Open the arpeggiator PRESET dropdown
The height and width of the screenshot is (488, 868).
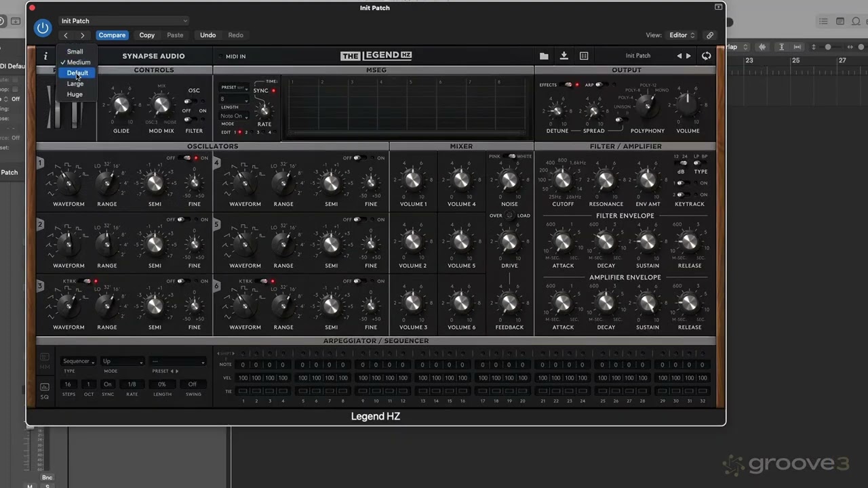(178, 361)
